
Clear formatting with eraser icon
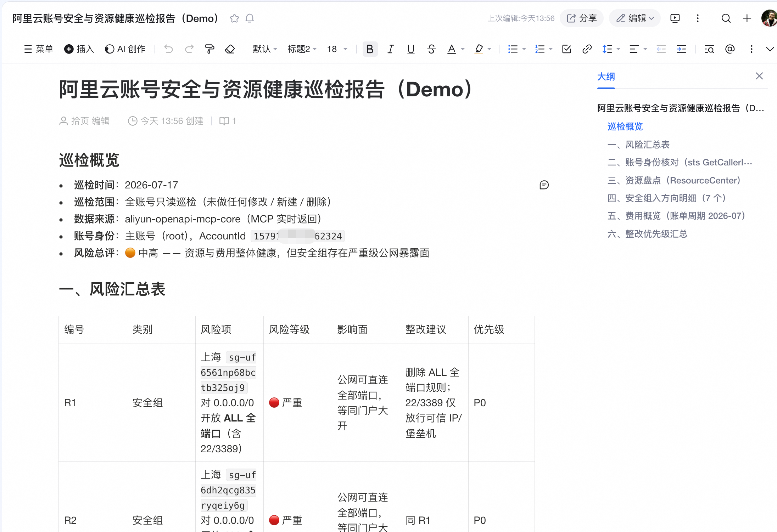230,49
